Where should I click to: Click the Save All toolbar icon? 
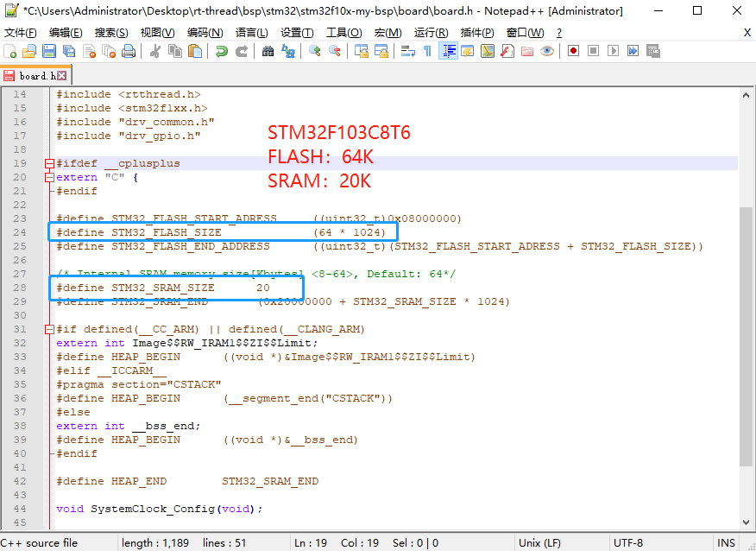coord(69,51)
